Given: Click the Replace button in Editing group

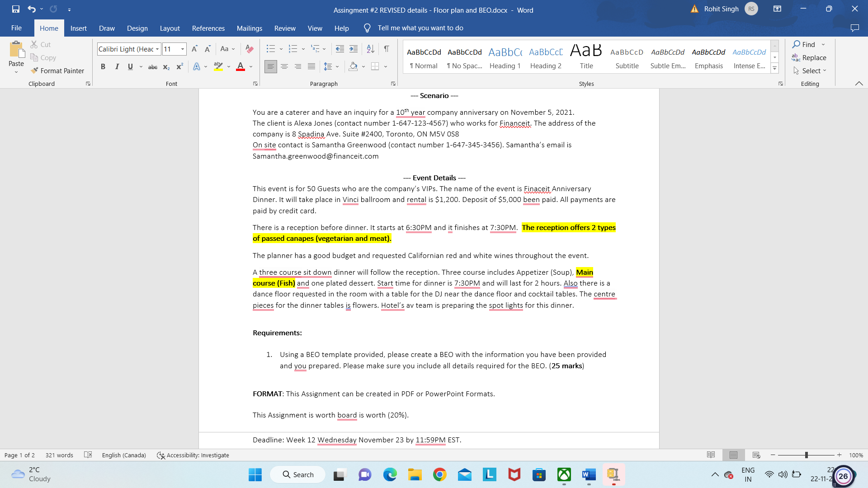Looking at the screenshot, I should tap(813, 57).
